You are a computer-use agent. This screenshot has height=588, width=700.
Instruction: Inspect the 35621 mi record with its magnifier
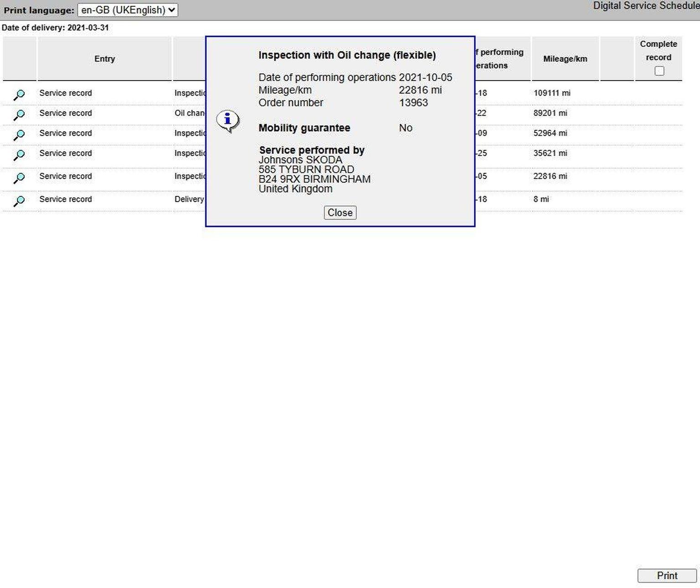[19, 155]
